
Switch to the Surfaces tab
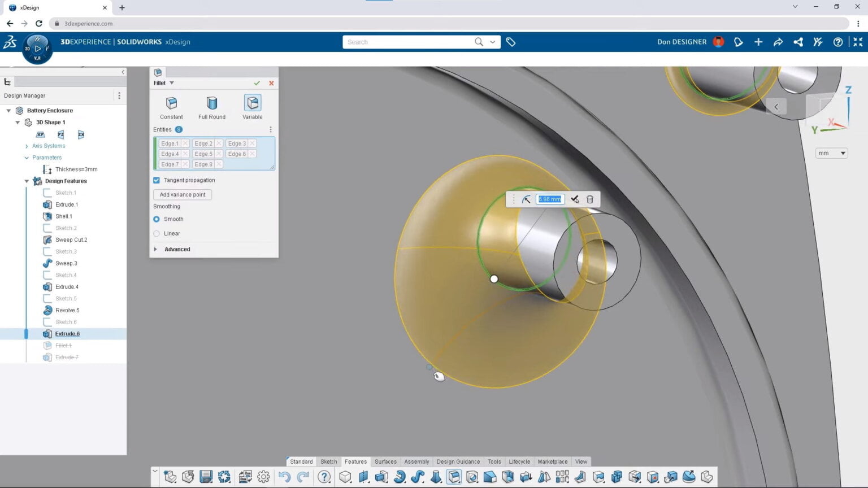pos(385,461)
